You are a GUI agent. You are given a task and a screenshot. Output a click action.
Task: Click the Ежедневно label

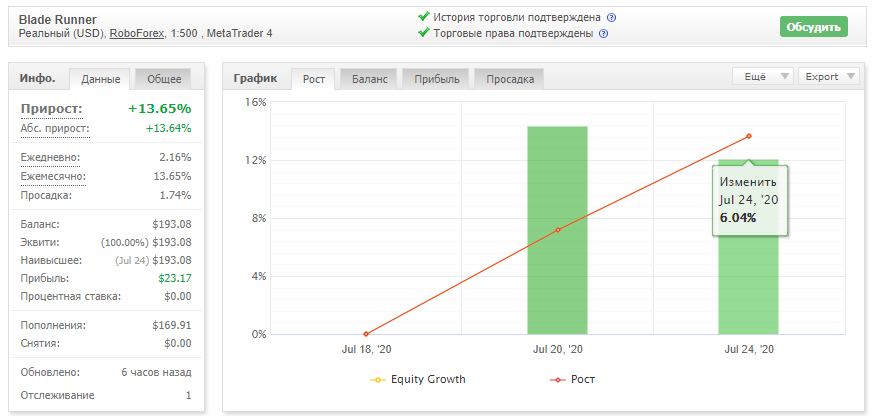pos(50,158)
